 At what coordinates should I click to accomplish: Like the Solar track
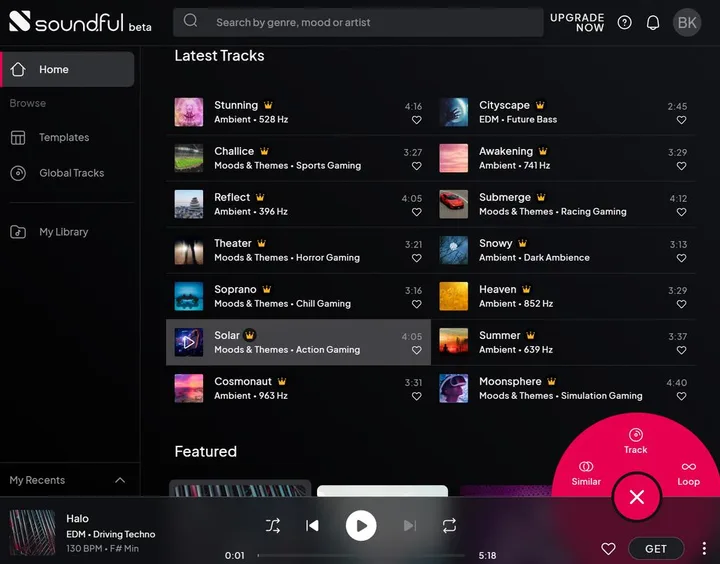tap(416, 350)
